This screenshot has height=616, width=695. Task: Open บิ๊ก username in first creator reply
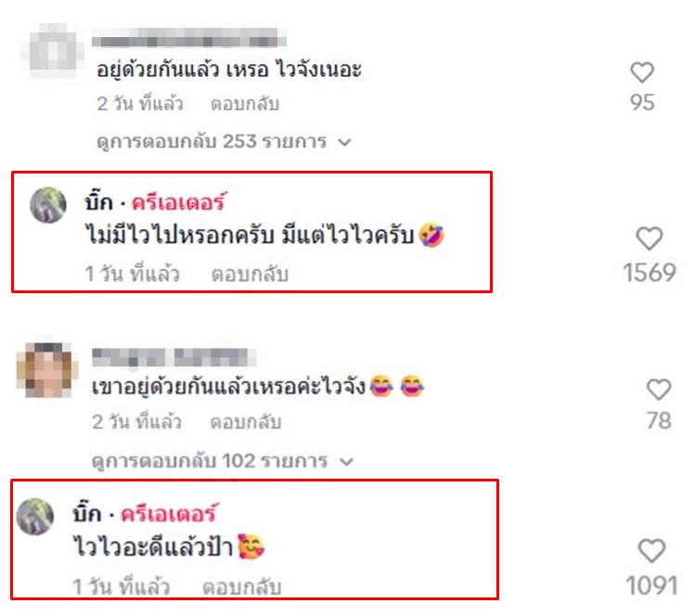pos(98,202)
